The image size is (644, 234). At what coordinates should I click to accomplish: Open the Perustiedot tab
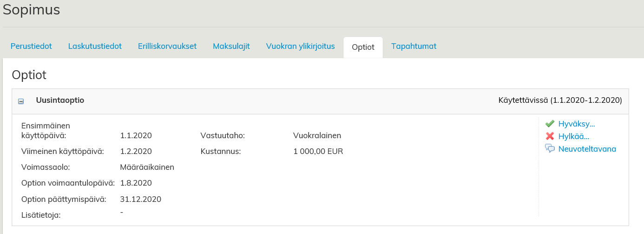pyautogui.click(x=31, y=47)
